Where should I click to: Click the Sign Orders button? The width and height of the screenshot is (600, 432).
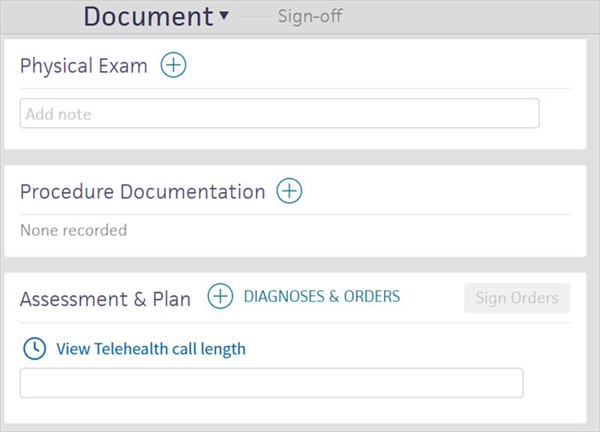[517, 297]
